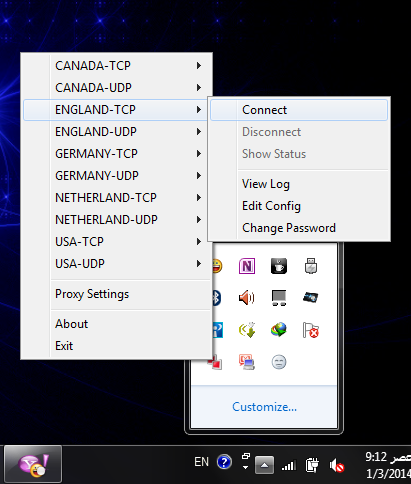Click the Safely Remove Hardware USB icon
411x484 pixels.
point(311,266)
